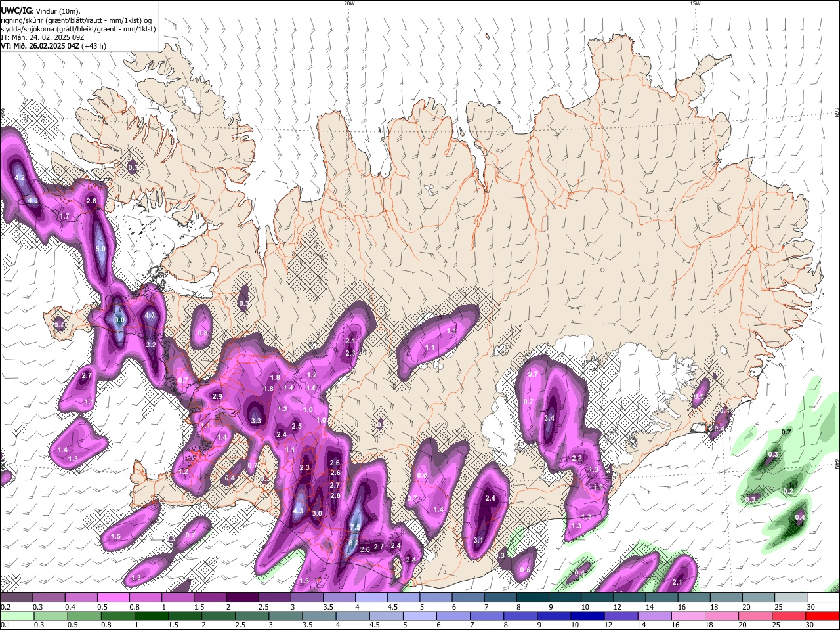Click the '3.3' precipitation value on the map
Viewport: 840px width, 630px height.
(256, 421)
